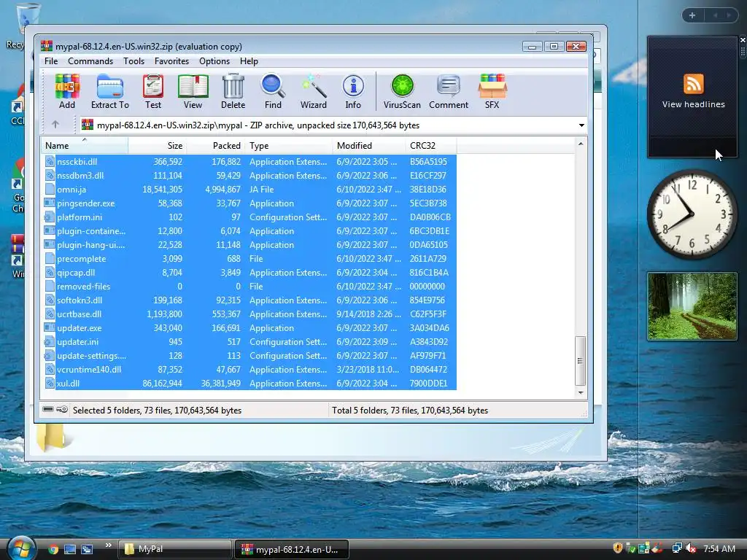The width and height of the screenshot is (747, 560).
Task: Select the removed-files entry
Action: 250,286
